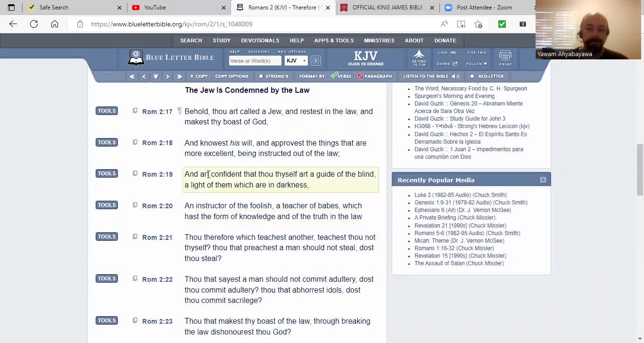644x343 pixels.
Task: Go to next chapter arrow
Action: coord(167,76)
